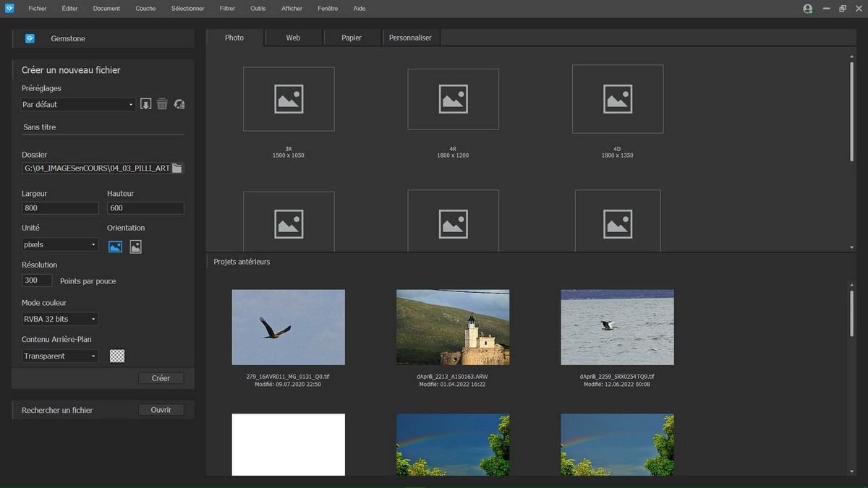Select landscape orientation
The width and height of the screenshot is (868, 488).
115,247
